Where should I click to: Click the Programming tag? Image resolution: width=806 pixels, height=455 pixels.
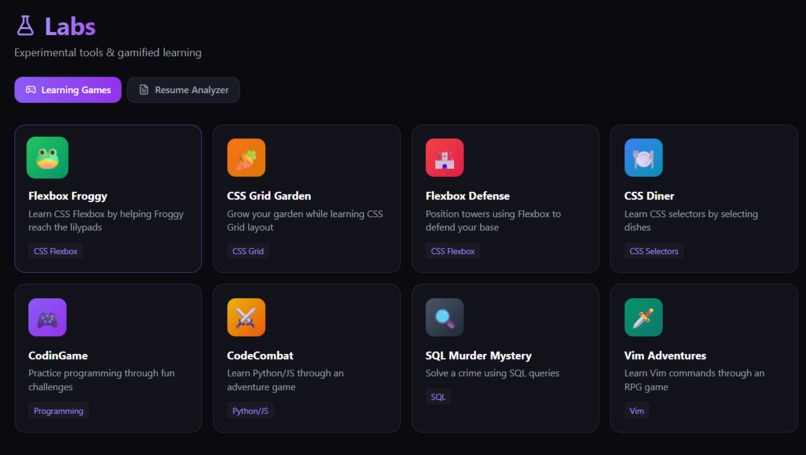tap(59, 411)
